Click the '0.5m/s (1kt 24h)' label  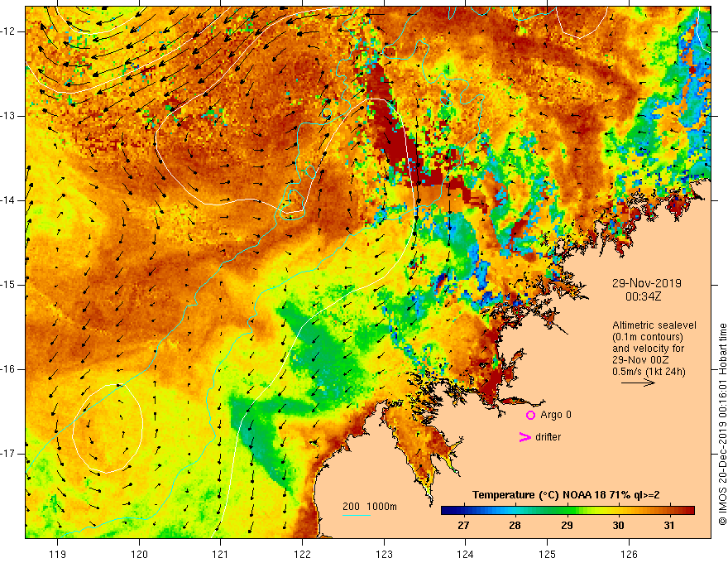click(649, 372)
